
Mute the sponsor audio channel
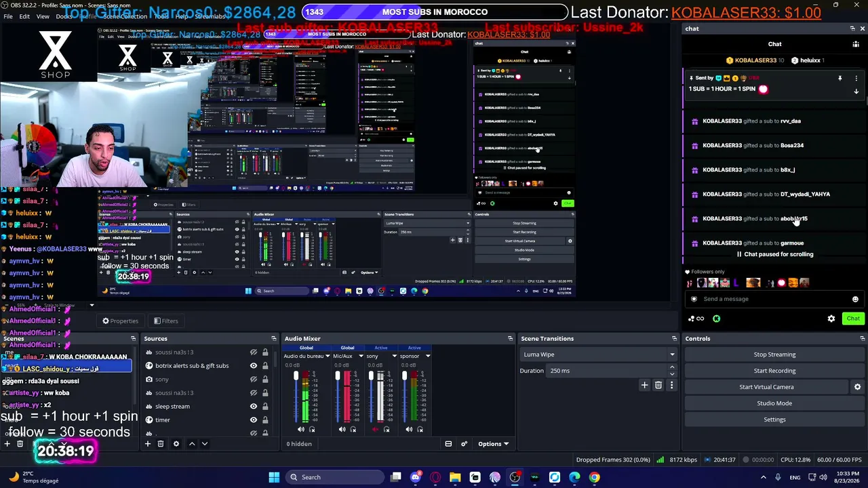tap(409, 429)
